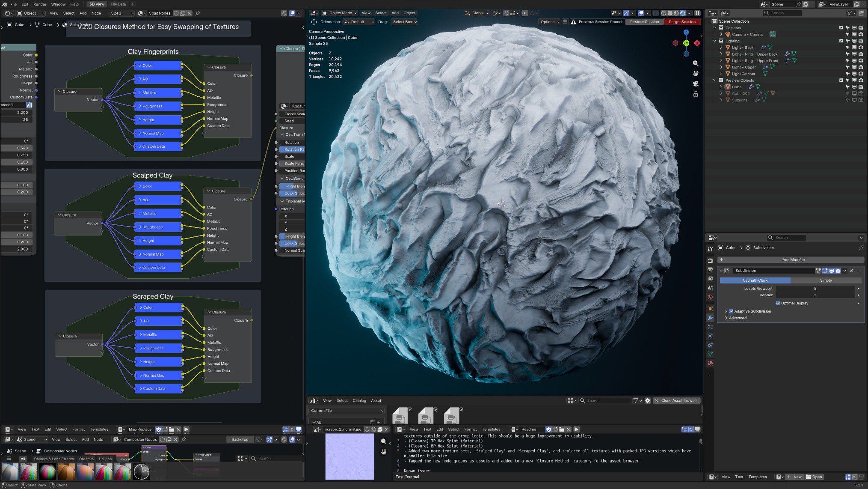Open the Orientation Default dropdown
The height and width of the screenshot is (489, 868).
click(359, 22)
